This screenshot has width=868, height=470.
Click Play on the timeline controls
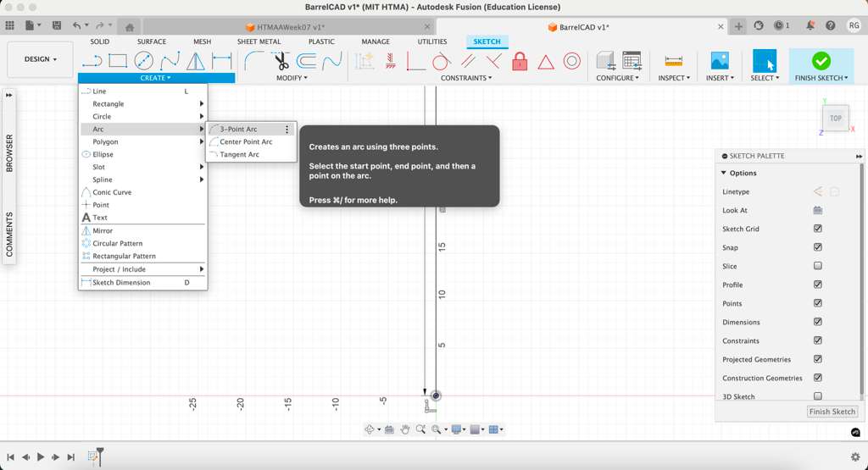pyautogui.click(x=40, y=457)
